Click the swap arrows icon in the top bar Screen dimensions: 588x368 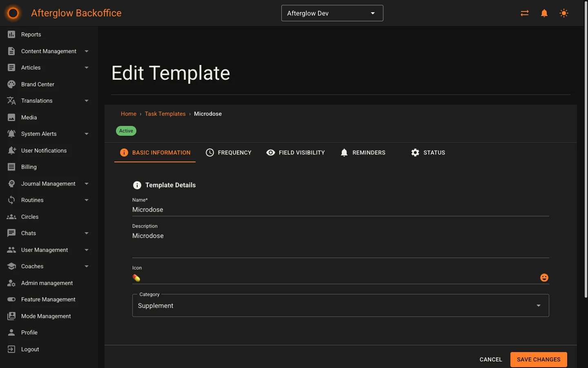click(x=524, y=13)
